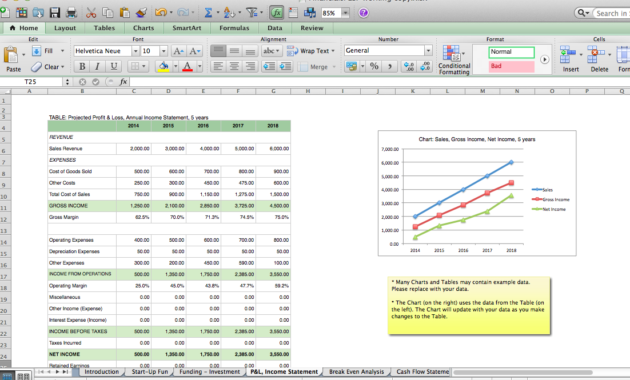This screenshot has height=380, width=630.
Task: Expand the cell styles gallery arrow
Action: click(x=544, y=59)
